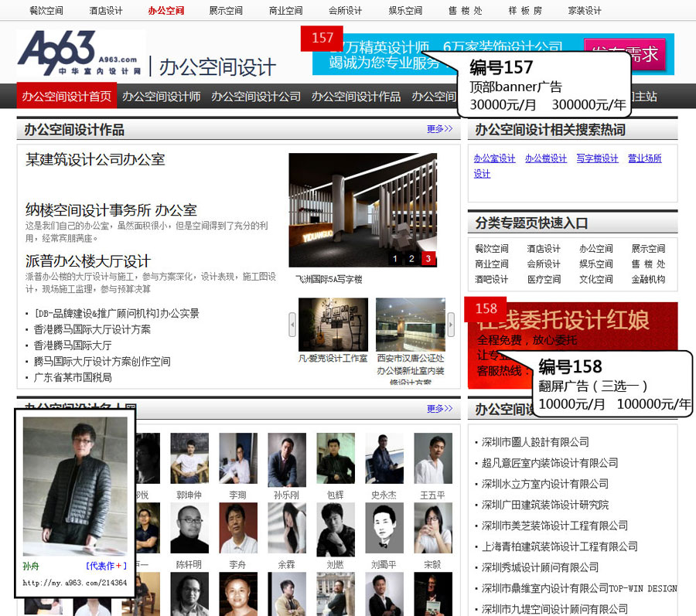The width and height of the screenshot is (696, 616).
Task: Open 广东省某市国税局 link
Action: [73, 377]
